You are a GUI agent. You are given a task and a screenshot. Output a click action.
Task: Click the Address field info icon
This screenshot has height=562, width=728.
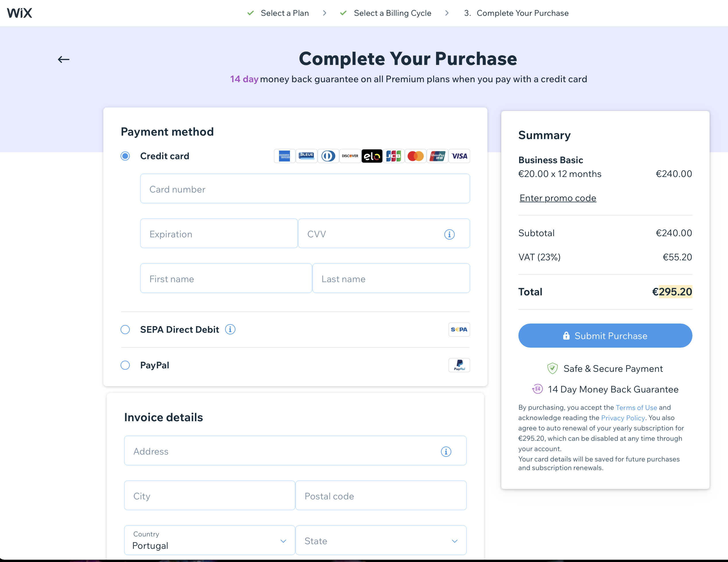click(x=446, y=451)
